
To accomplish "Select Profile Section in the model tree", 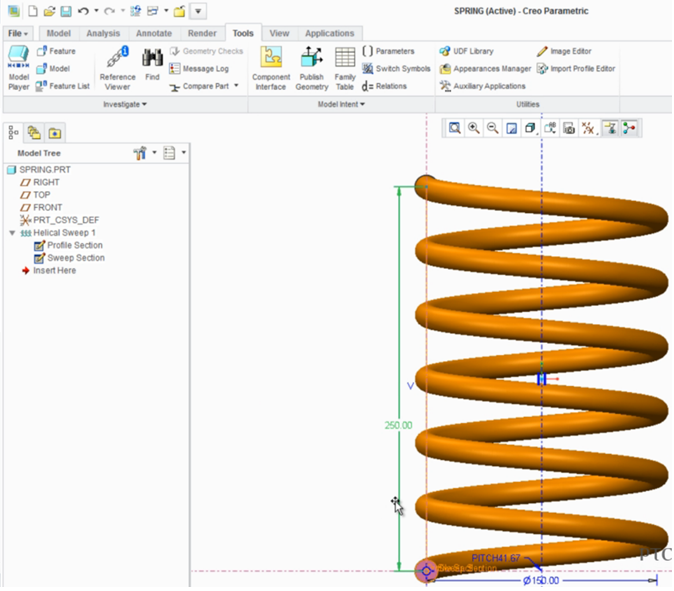I will click(68, 245).
